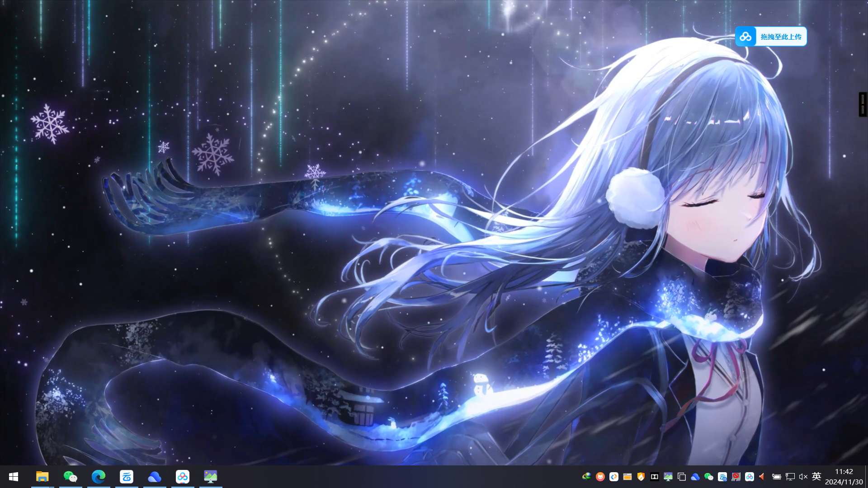Click the blue-orange angle brackets tray icon

point(613,477)
